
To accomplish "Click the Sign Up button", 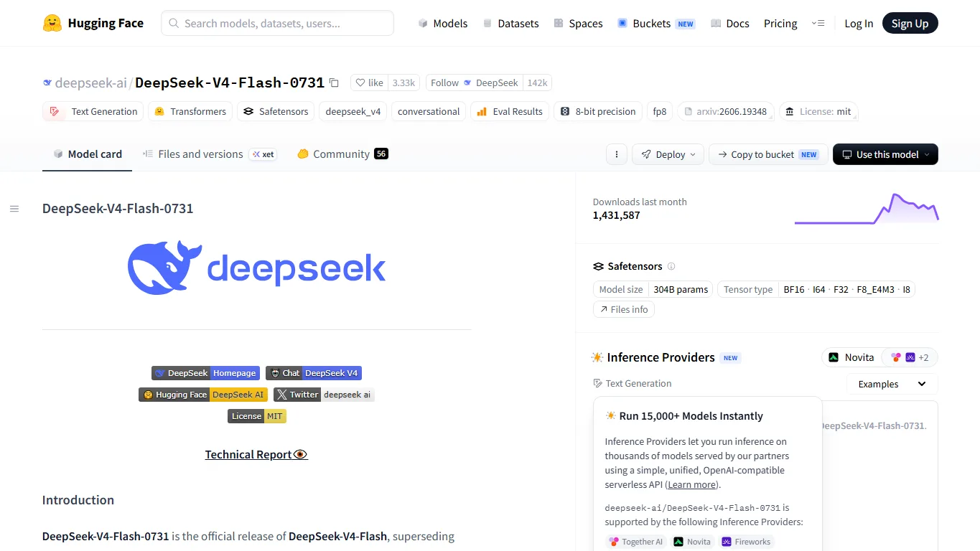I will pos(910,24).
